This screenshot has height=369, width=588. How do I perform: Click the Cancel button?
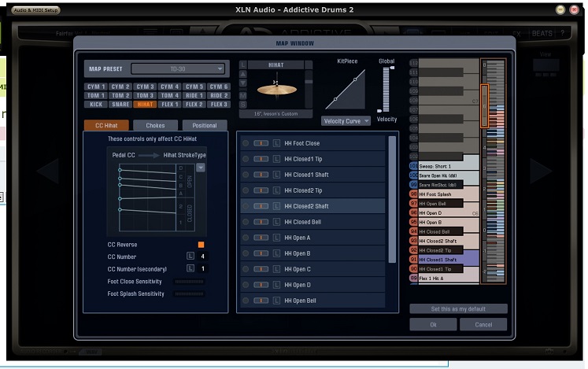click(483, 325)
